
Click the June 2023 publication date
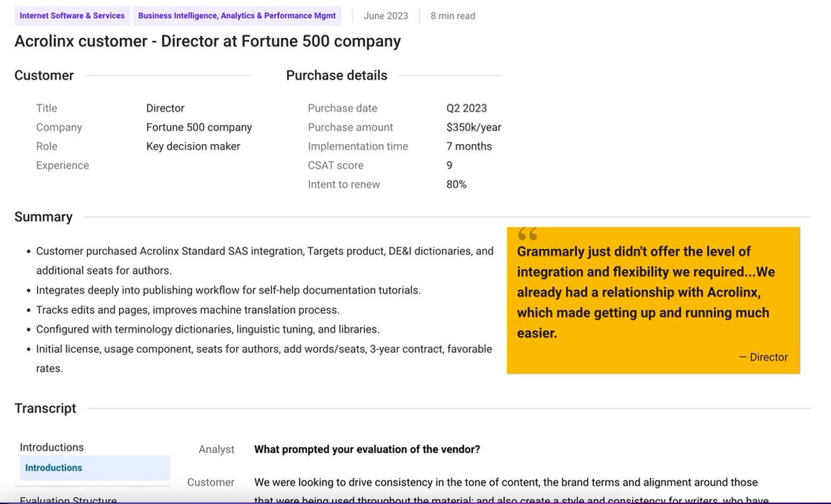click(386, 16)
